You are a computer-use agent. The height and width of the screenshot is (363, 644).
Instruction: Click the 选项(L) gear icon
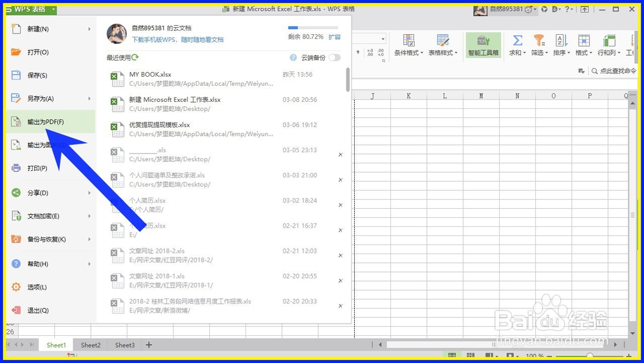(x=16, y=287)
